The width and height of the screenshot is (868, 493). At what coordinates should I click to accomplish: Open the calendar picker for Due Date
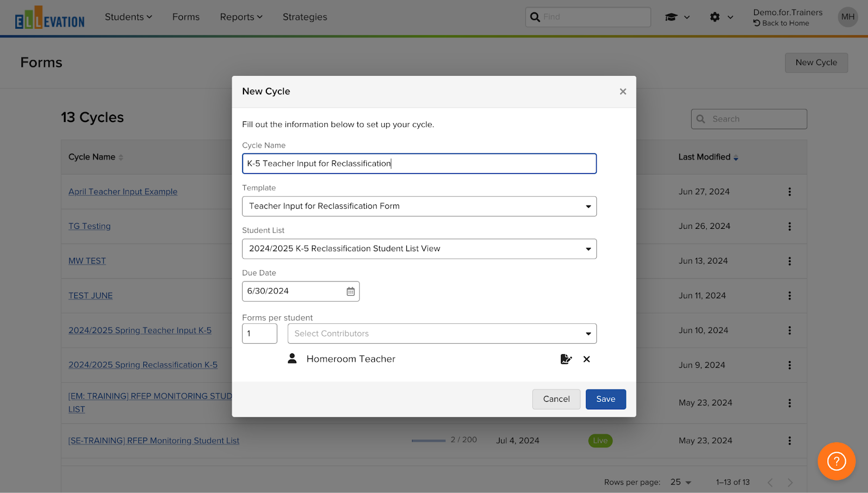(x=350, y=291)
